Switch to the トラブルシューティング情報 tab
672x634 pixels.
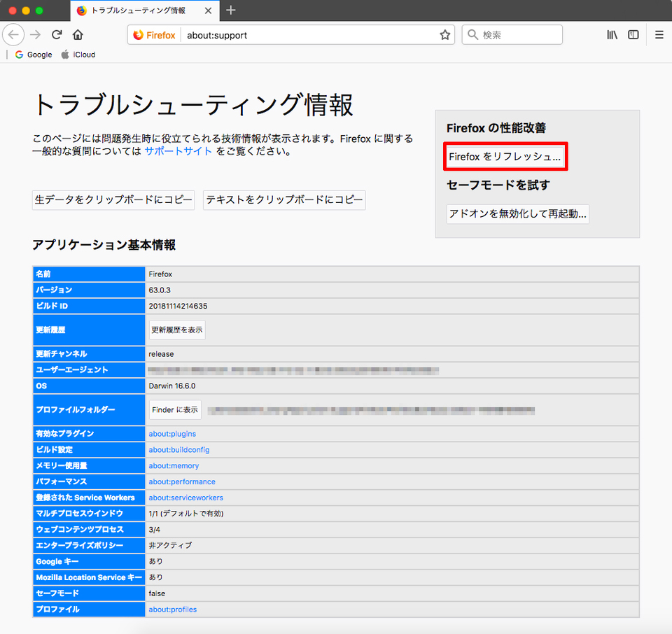click(x=140, y=11)
